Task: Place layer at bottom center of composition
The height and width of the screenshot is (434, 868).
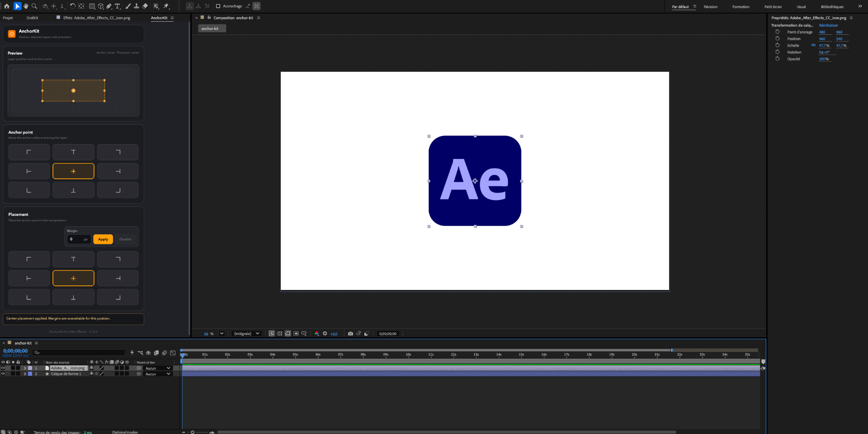Action: click(73, 297)
